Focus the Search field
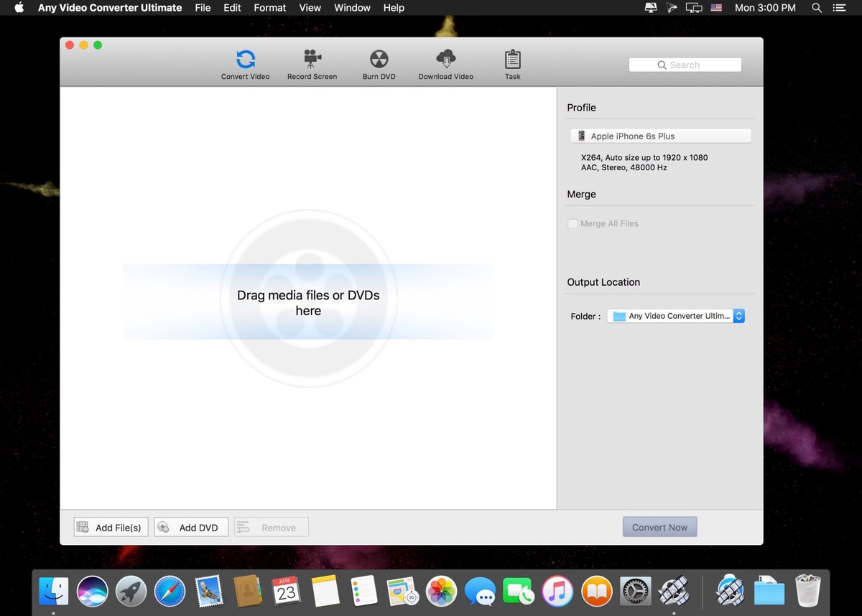Screen dimensions: 862x616 (x=685, y=65)
